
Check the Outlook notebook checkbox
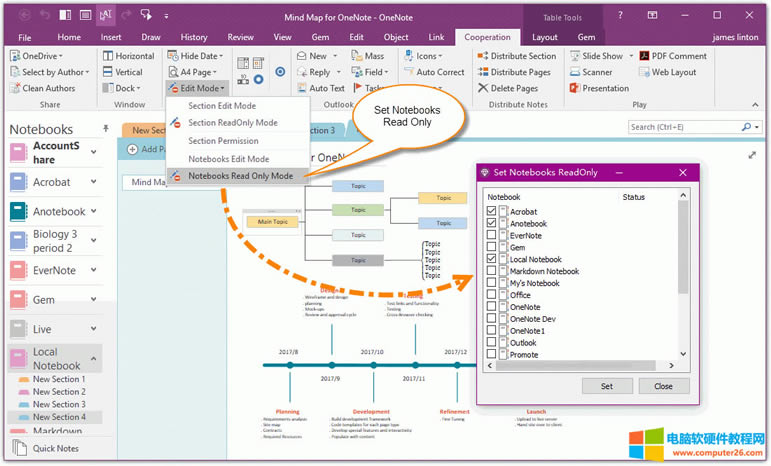click(x=491, y=342)
